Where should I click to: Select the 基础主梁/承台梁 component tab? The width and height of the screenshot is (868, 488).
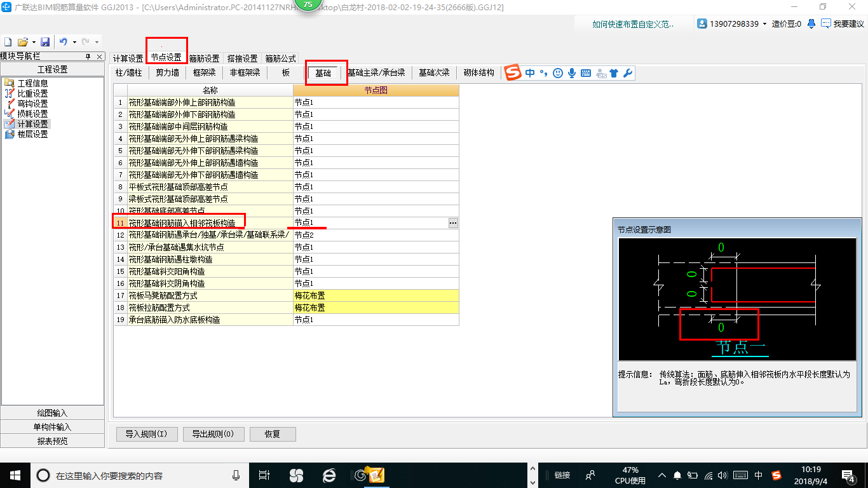point(376,72)
